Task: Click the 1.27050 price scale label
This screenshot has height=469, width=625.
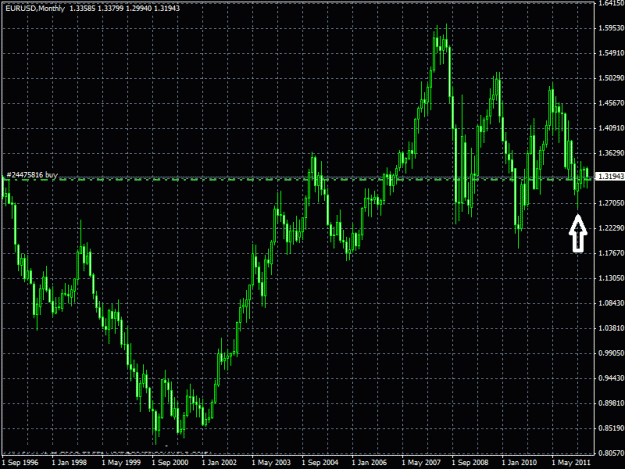Action: (611, 203)
